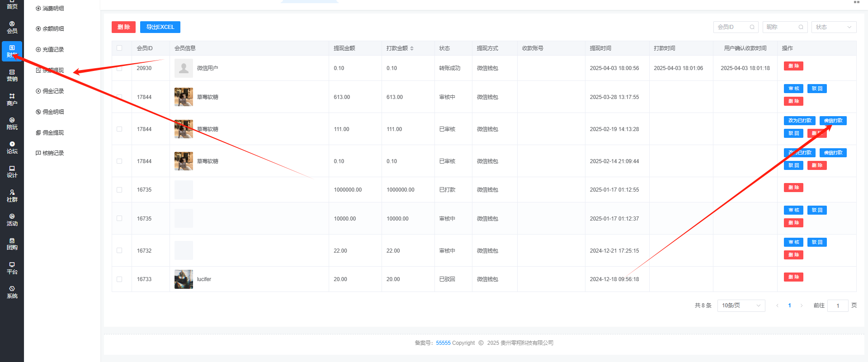
Task: Select 佣金明细 in the finance submenu
Action: coord(53,112)
